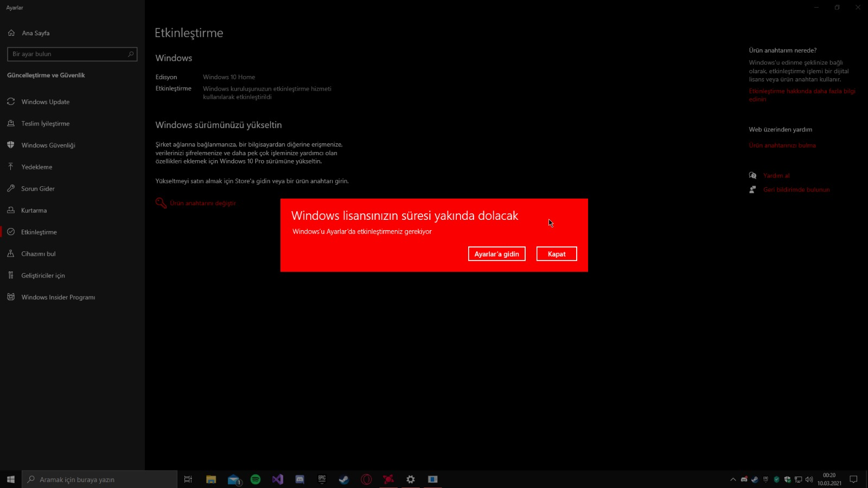
Task: Open the Action Center notification icon
Action: (853, 479)
